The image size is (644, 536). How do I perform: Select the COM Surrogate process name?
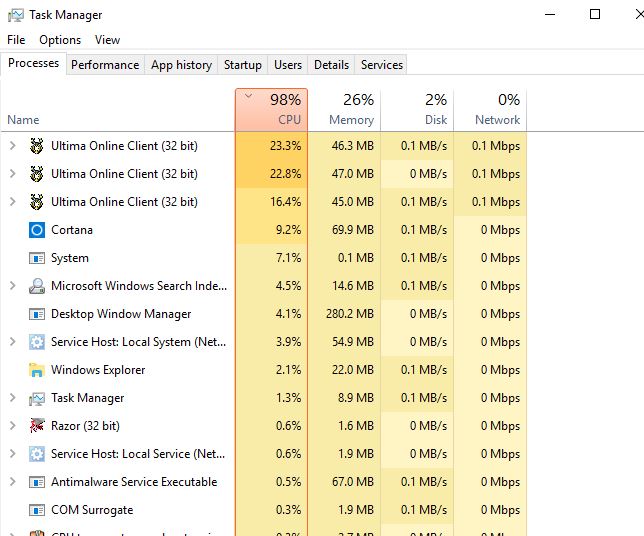[x=92, y=510]
